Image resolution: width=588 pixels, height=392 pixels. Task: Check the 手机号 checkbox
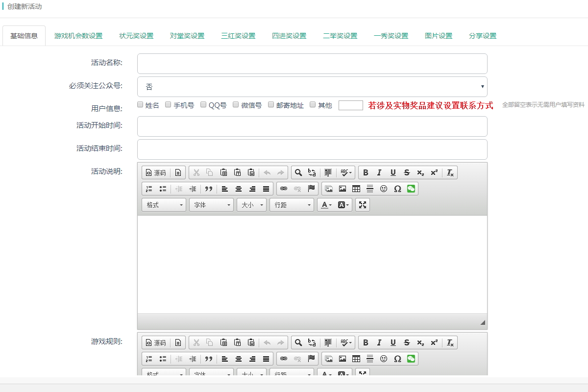point(168,104)
